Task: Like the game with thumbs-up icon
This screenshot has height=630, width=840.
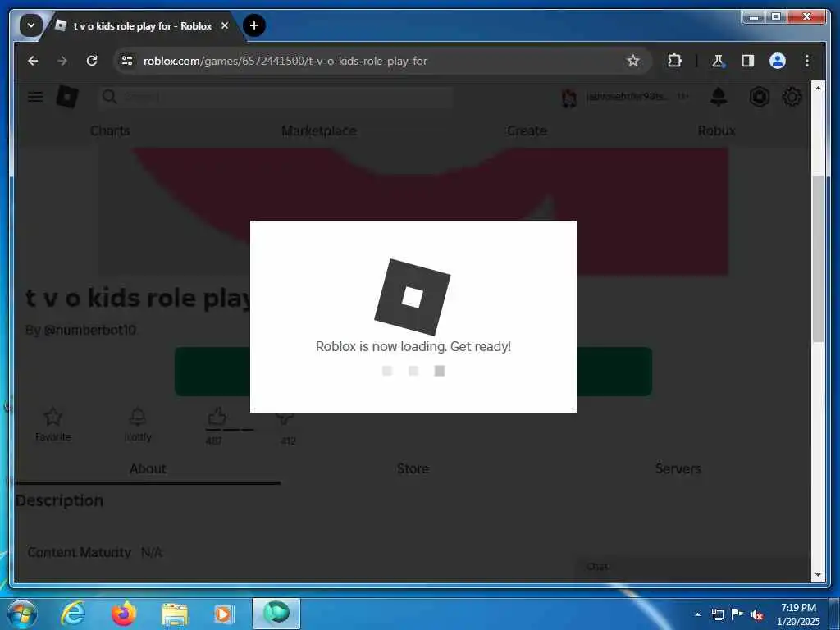Action: tap(217, 417)
